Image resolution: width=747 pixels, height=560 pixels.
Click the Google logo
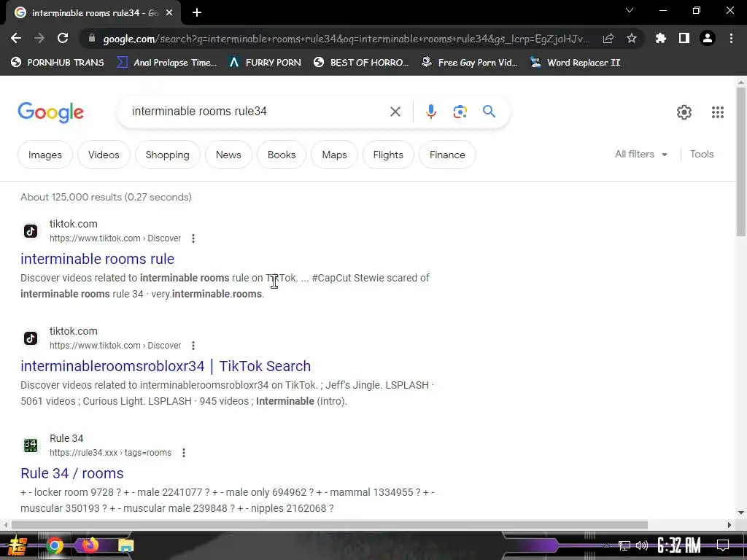pyautogui.click(x=50, y=112)
